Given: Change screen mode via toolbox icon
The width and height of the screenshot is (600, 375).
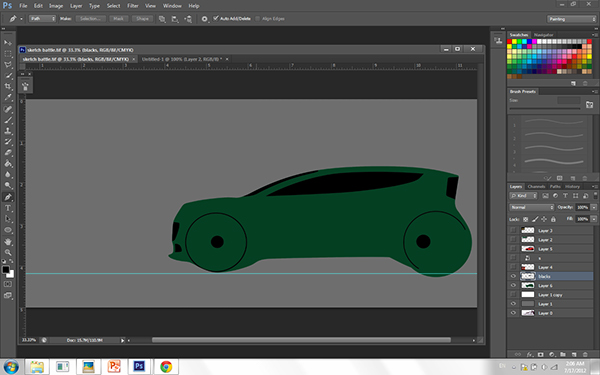Looking at the screenshot, I should coord(8,295).
